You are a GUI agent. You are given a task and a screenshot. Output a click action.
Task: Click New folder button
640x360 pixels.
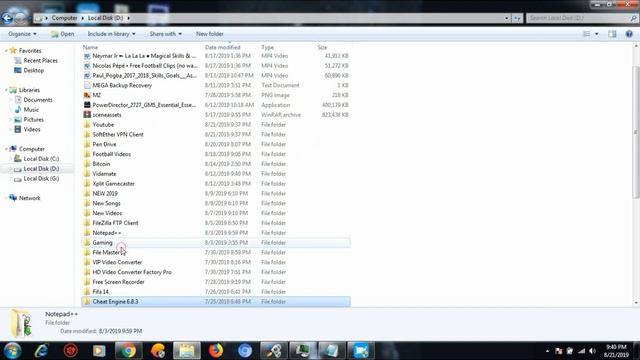[209, 34]
